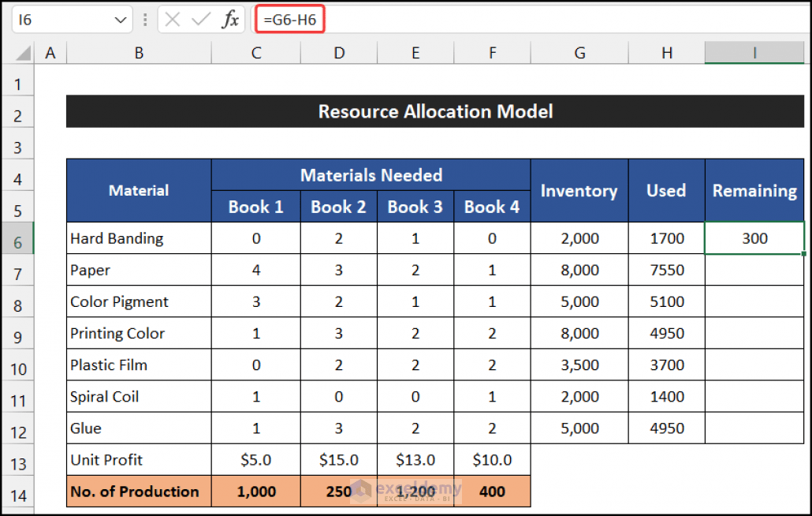Select the Color Pigment cell

coord(139,301)
